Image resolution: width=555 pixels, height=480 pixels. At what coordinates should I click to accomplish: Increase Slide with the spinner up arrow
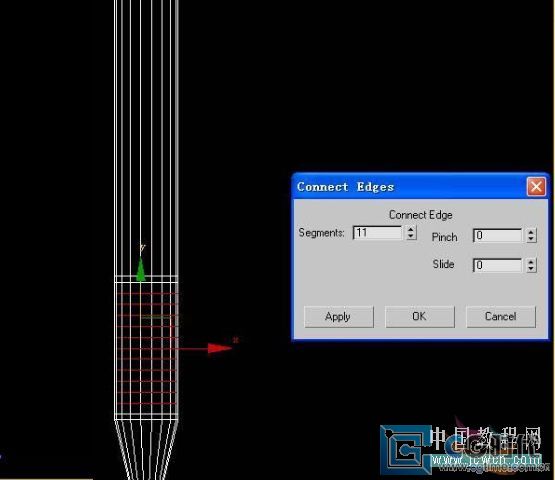pyautogui.click(x=531, y=262)
